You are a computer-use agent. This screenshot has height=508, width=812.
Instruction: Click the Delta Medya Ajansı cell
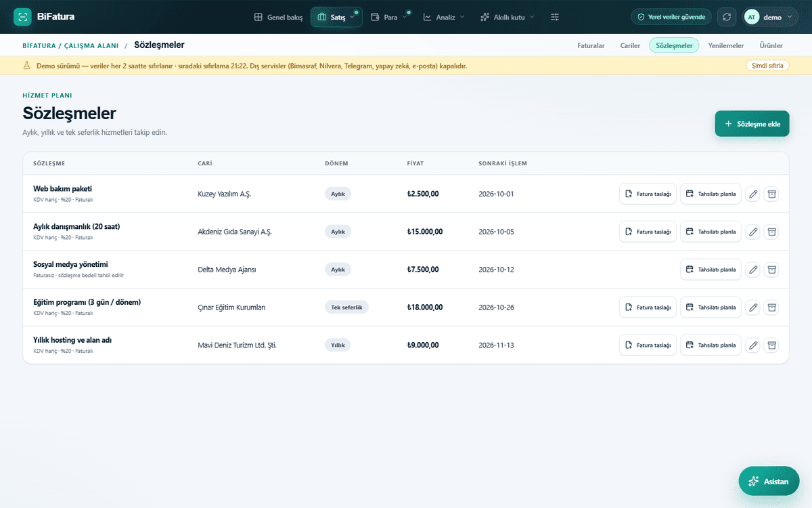click(x=227, y=270)
